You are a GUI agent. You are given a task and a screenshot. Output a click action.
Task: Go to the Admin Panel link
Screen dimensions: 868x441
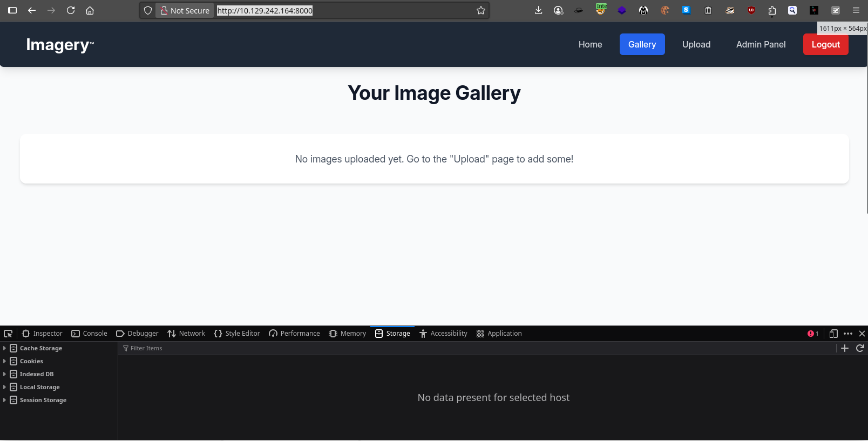pyautogui.click(x=761, y=44)
